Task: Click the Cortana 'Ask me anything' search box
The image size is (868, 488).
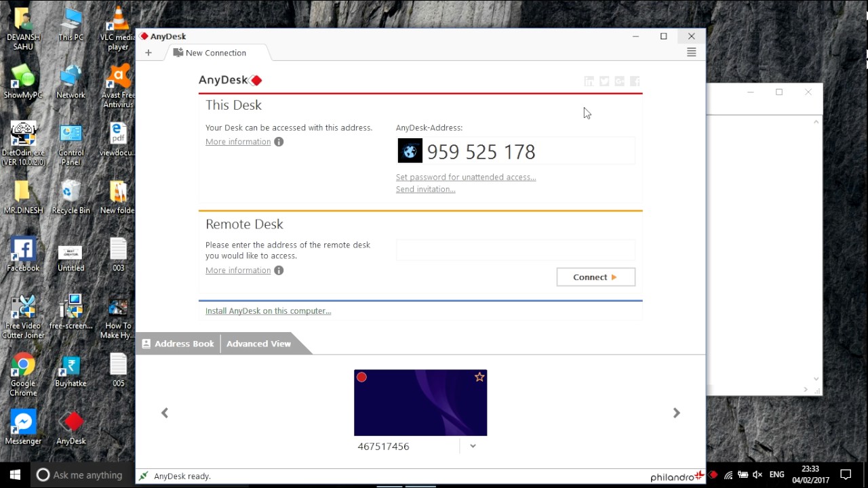Action: pos(81,475)
